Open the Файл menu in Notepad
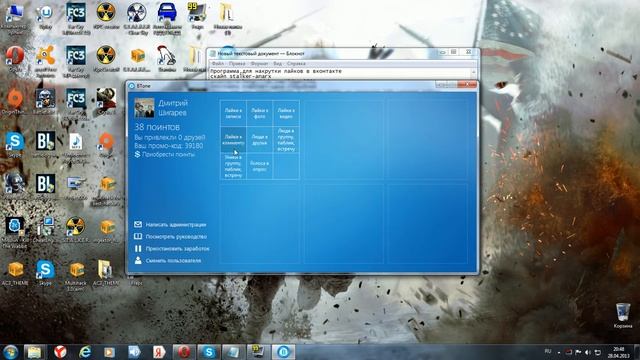Image resolution: width=640 pixels, height=360 pixels. click(217, 64)
